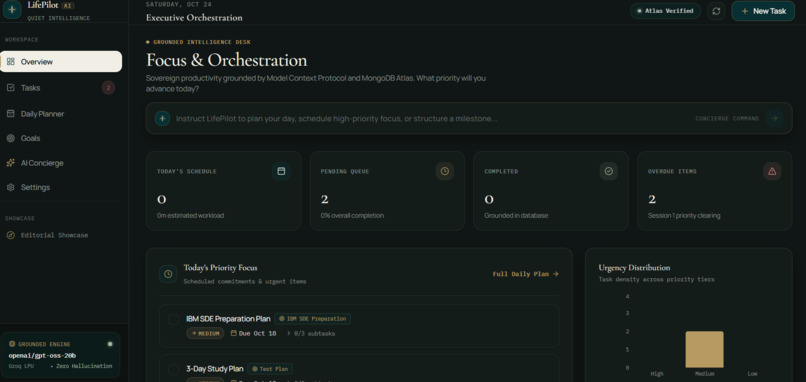The height and width of the screenshot is (382, 806).
Task: Open the Overview page
Action: tap(61, 62)
